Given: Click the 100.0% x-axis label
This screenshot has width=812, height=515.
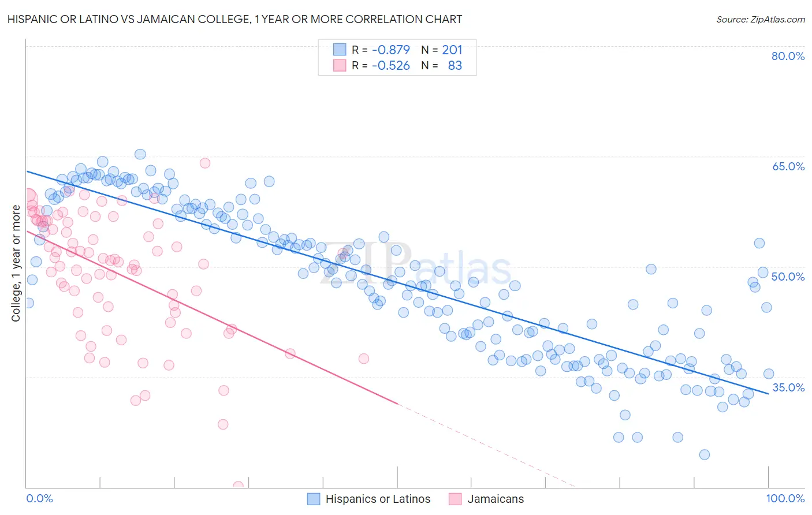Looking at the screenshot, I should [785, 498].
